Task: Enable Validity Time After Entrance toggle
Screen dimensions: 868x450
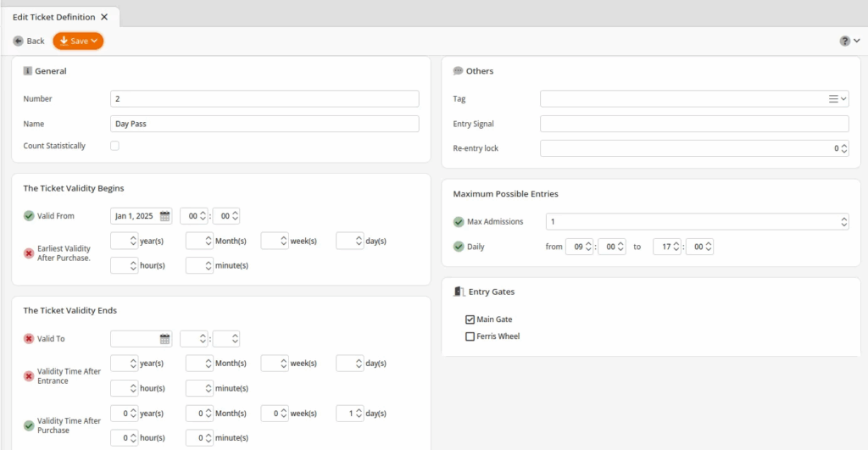Action: (29, 376)
